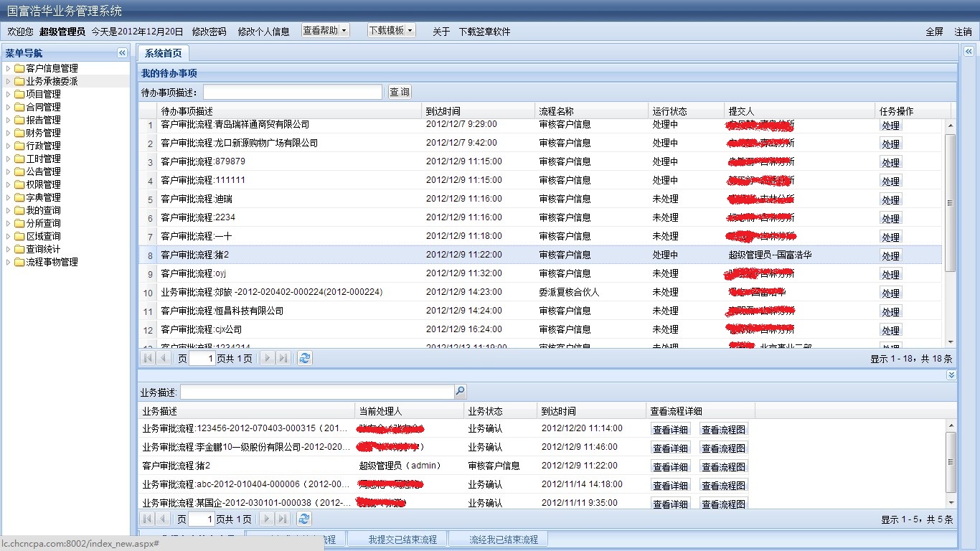The image size is (980, 551).
Task: Go to next page in the 待办事项 grid pager
Action: click(x=268, y=358)
